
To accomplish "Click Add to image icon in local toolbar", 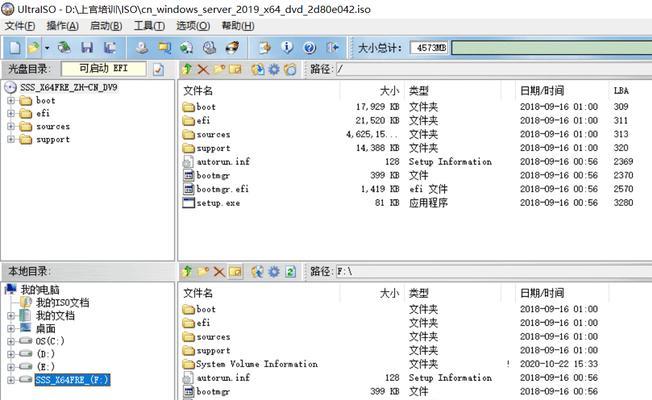I will (x=257, y=272).
